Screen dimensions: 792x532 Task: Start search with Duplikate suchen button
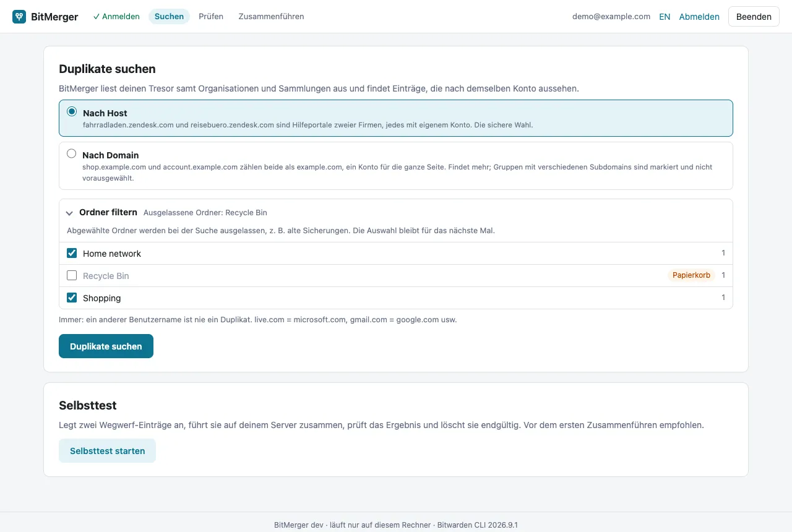click(x=106, y=346)
